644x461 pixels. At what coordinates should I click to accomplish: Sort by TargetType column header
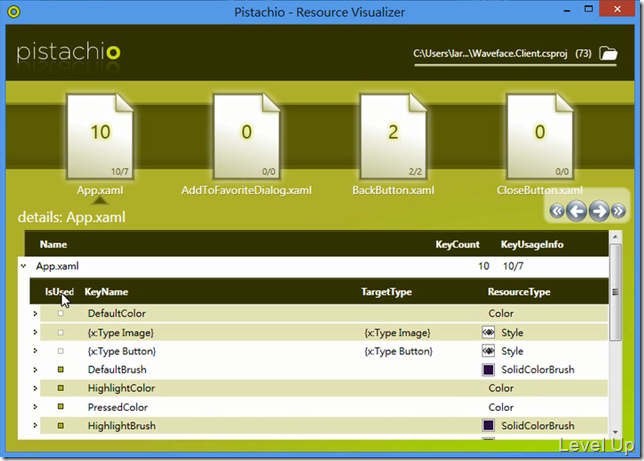click(x=386, y=292)
